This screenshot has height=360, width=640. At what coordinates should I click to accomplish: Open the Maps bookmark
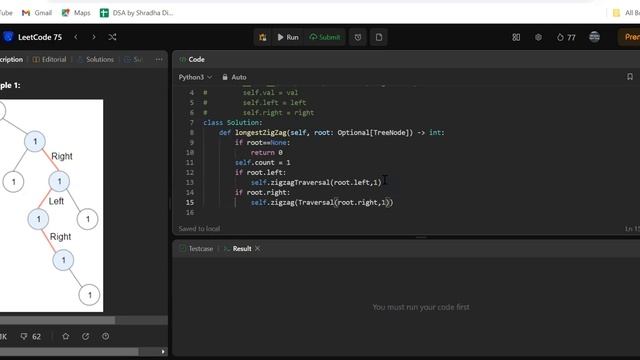(76, 13)
